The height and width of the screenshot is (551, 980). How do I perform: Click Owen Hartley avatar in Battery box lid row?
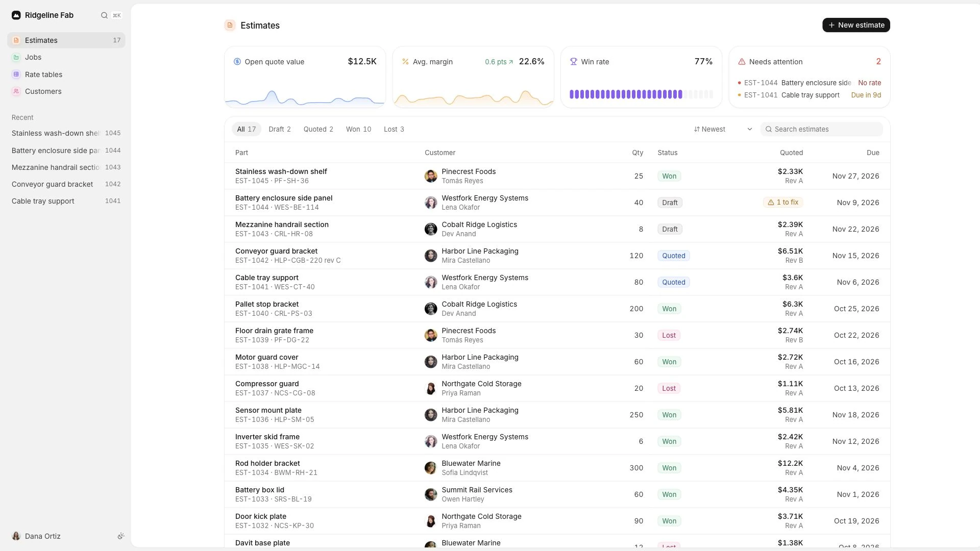(431, 494)
